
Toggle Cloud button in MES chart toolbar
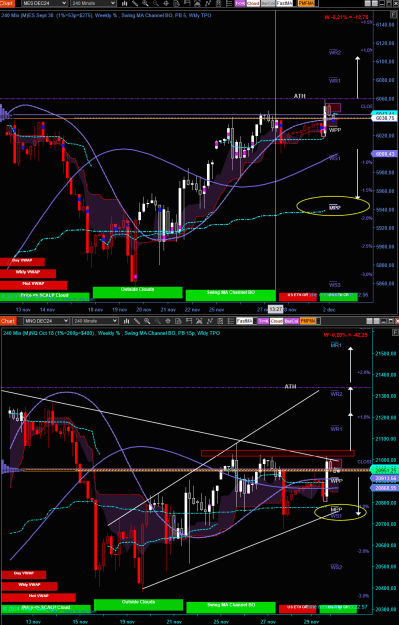253,3
